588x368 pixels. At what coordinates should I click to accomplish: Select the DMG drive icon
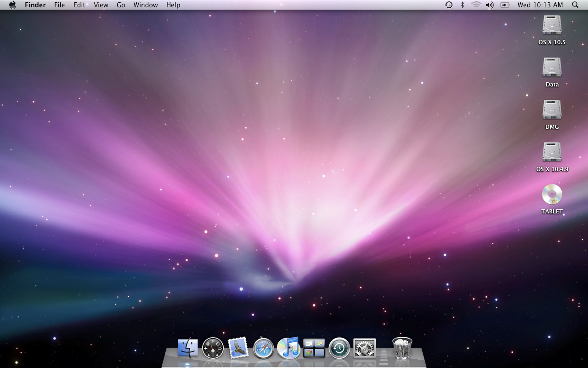click(552, 110)
